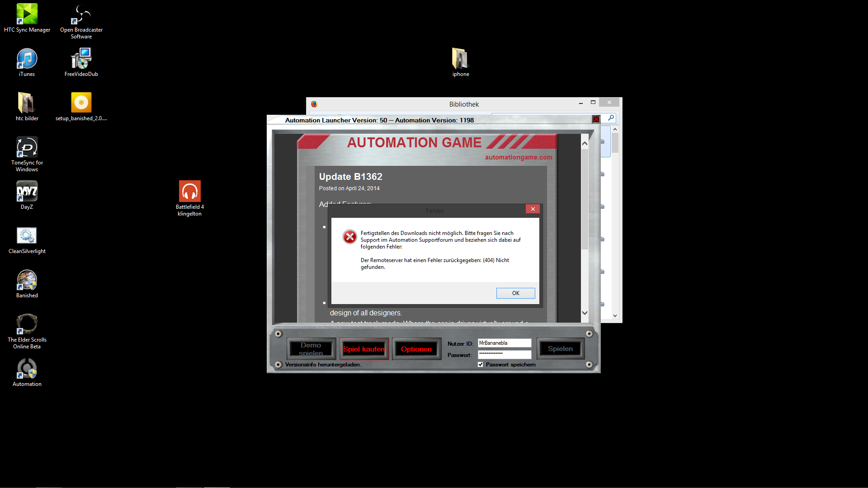Viewport: 868px width, 488px height.
Task: Open the automationgame.com link
Action: pyautogui.click(x=519, y=157)
